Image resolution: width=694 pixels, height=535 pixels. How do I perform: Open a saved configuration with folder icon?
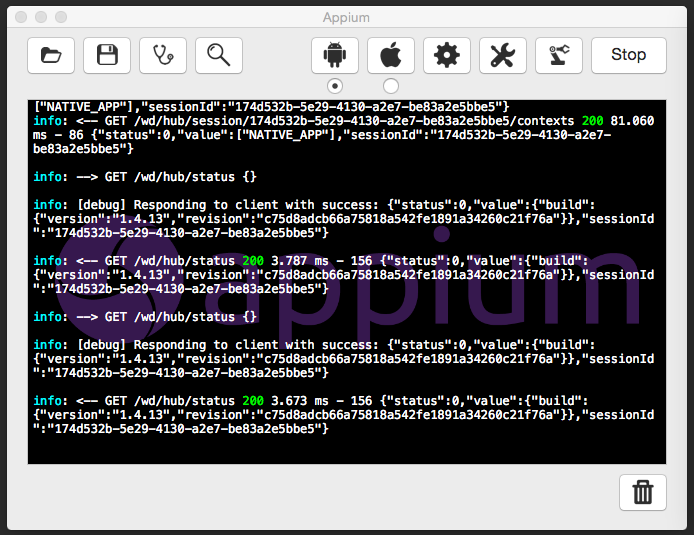(51, 55)
